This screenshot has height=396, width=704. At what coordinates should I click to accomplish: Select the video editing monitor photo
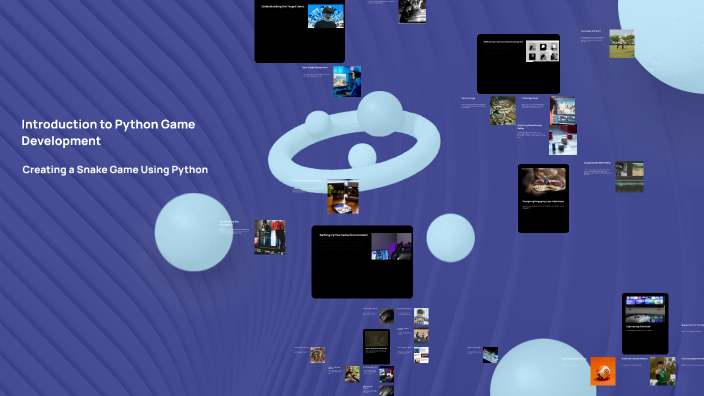click(x=563, y=110)
